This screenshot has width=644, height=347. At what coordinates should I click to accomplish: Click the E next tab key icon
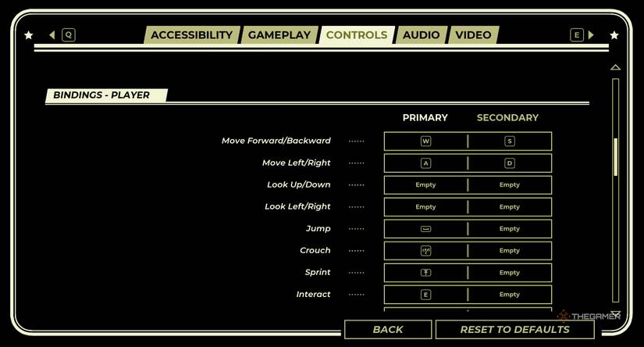[x=577, y=35]
